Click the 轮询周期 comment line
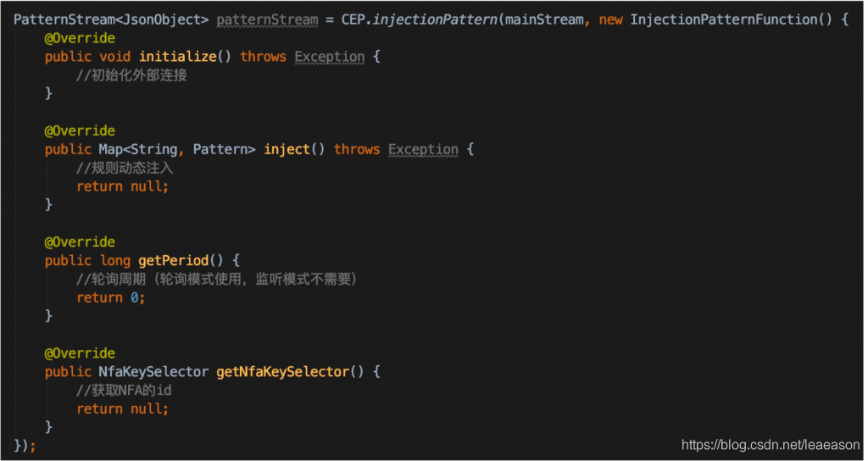The width and height of the screenshot is (868, 461). 216,279
